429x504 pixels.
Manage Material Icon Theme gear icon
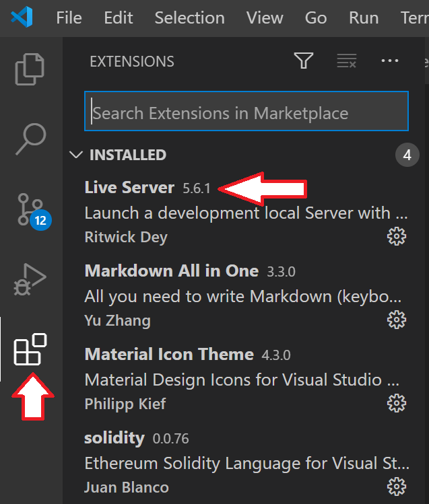397,403
